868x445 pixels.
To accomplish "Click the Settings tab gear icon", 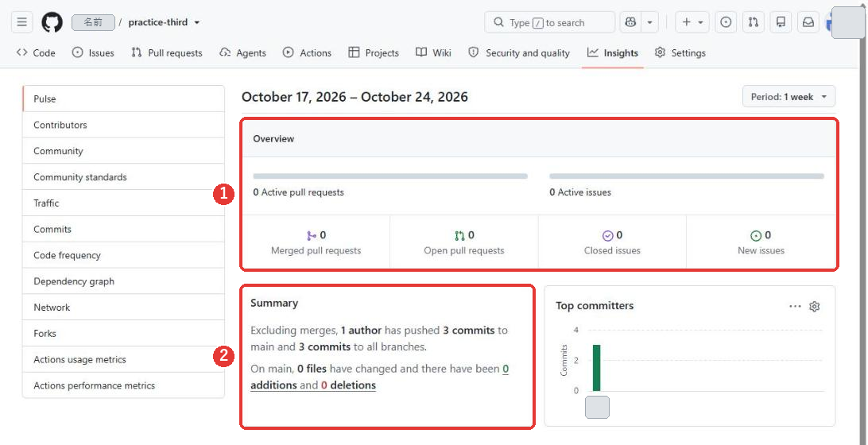I will (660, 52).
